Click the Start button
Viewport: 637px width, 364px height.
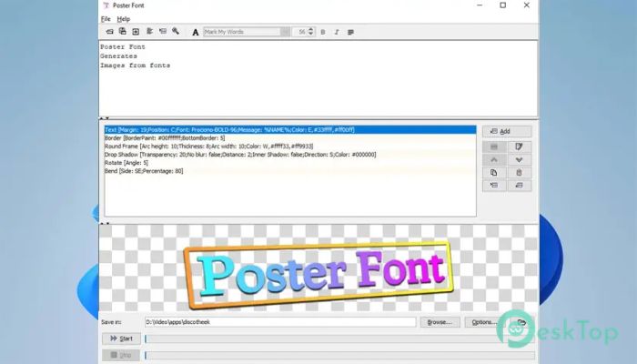pyautogui.click(x=121, y=339)
